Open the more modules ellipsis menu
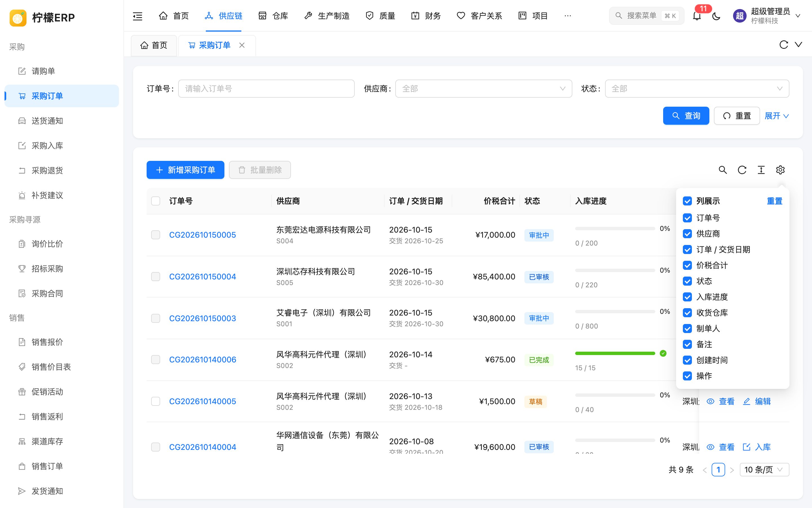 [x=568, y=16]
